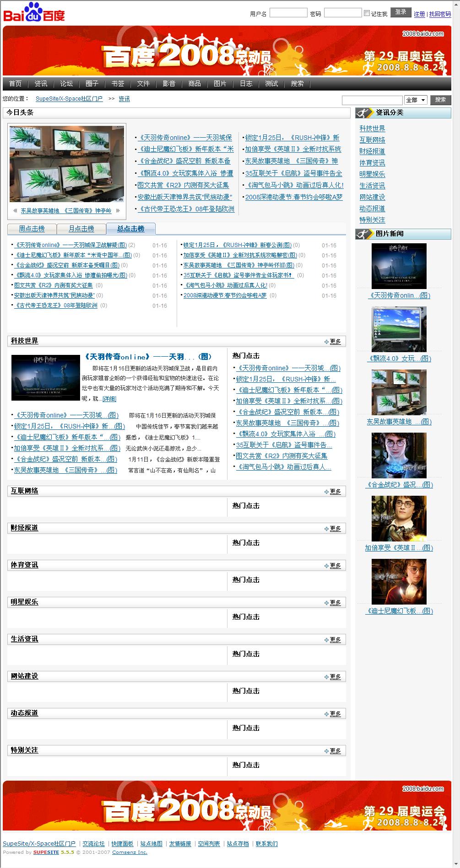The height and width of the screenshot is (868, 460).
Task: Click plus icon next to 明星娱乐 更多
Action: pyautogui.click(x=326, y=603)
